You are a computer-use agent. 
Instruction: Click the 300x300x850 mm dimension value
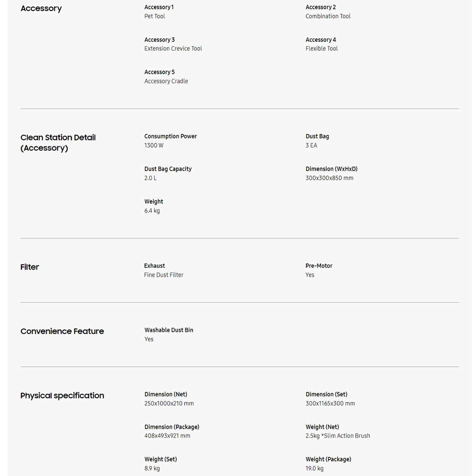coord(329,178)
